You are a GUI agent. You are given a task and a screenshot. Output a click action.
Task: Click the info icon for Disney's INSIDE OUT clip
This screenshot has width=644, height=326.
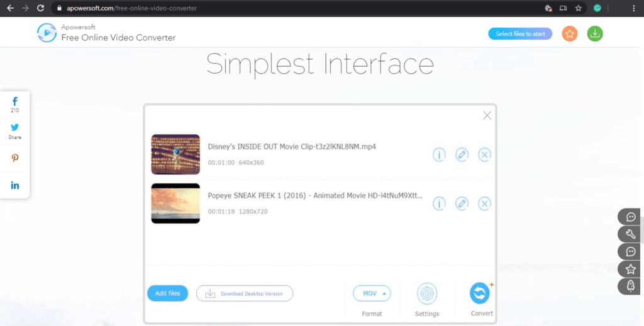pyautogui.click(x=439, y=155)
